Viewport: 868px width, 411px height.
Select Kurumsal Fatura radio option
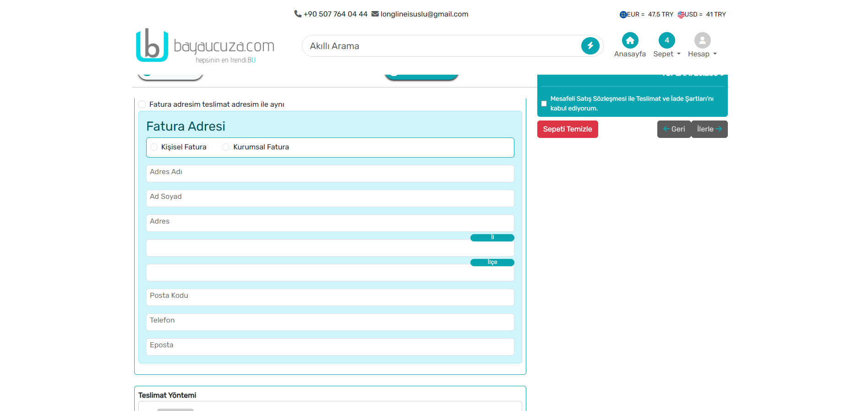226,147
